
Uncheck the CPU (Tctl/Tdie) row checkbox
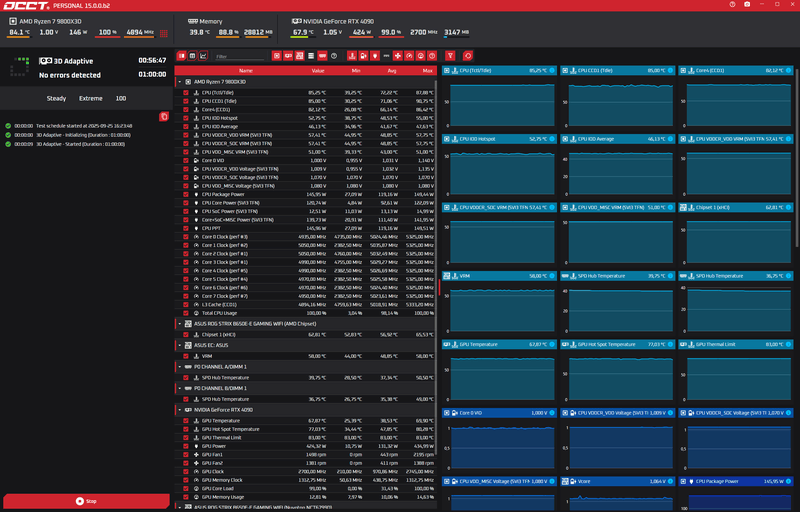(186, 93)
